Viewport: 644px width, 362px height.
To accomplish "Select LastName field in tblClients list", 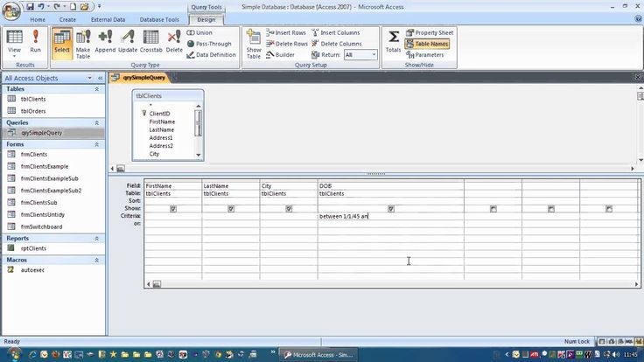I will [161, 129].
